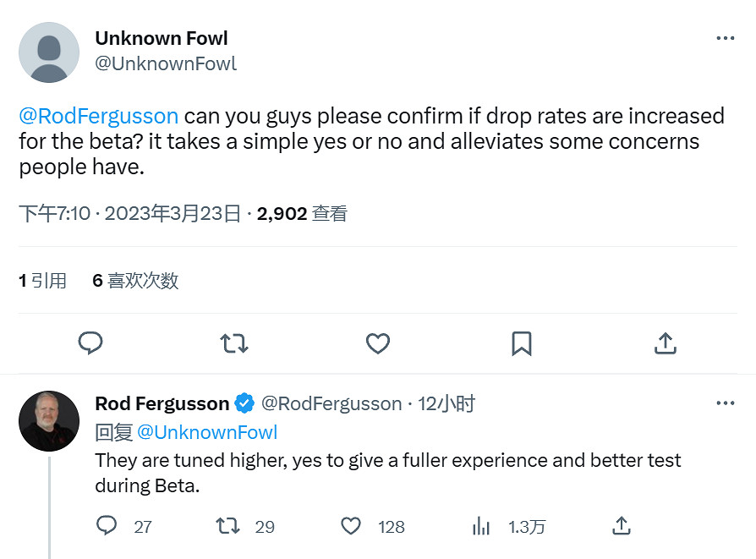Viewport: 756px width, 559px height.
Task: Click Rod Fergusson's verified badge
Action: [x=244, y=403]
